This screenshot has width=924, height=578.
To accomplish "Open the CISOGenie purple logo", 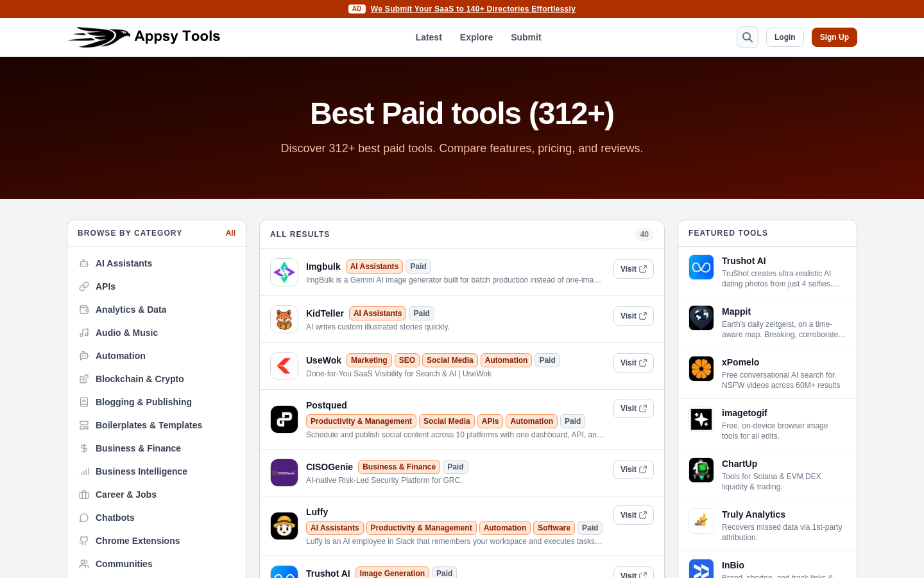I will [x=284, y=473].
